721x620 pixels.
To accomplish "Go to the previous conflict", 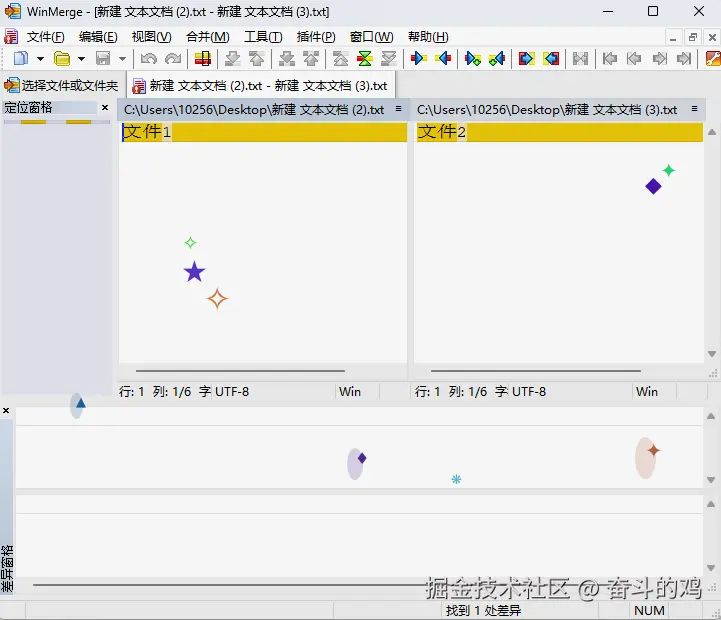I will click(x=311, y=58).
